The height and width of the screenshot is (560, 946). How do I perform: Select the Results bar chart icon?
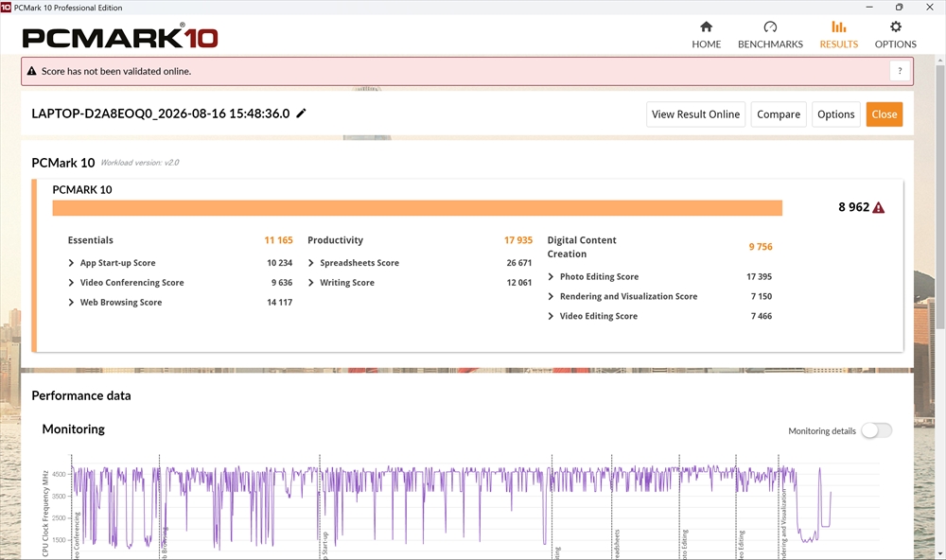tap(838, 26)
